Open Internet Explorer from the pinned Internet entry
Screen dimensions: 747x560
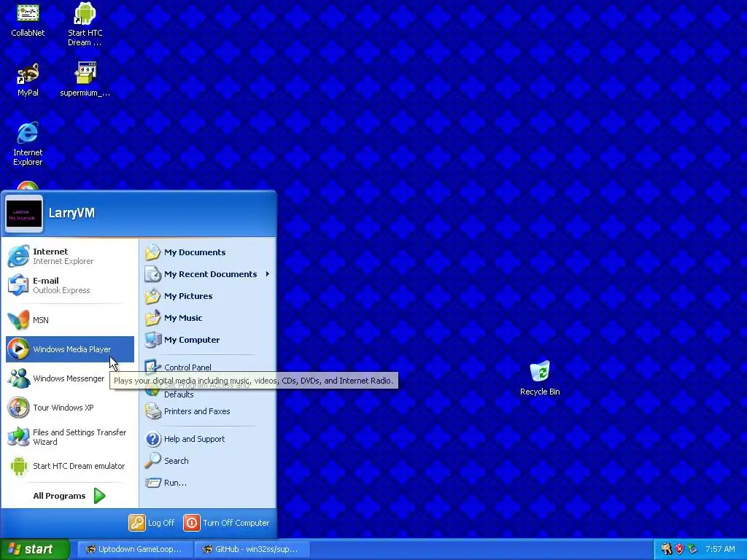point(70,256)
